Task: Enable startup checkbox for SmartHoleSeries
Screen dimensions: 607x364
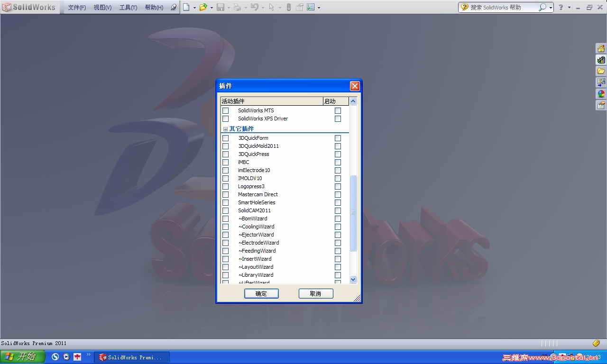Action: pyautogui.click(x=338, y=202)
